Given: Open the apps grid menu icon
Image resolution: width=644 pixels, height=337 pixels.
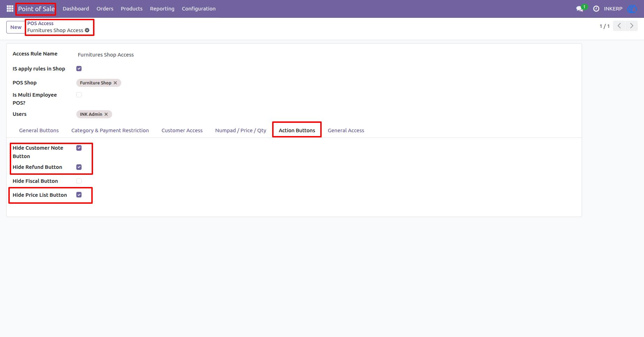Looking at the screenshot, I should pos(10,8).
